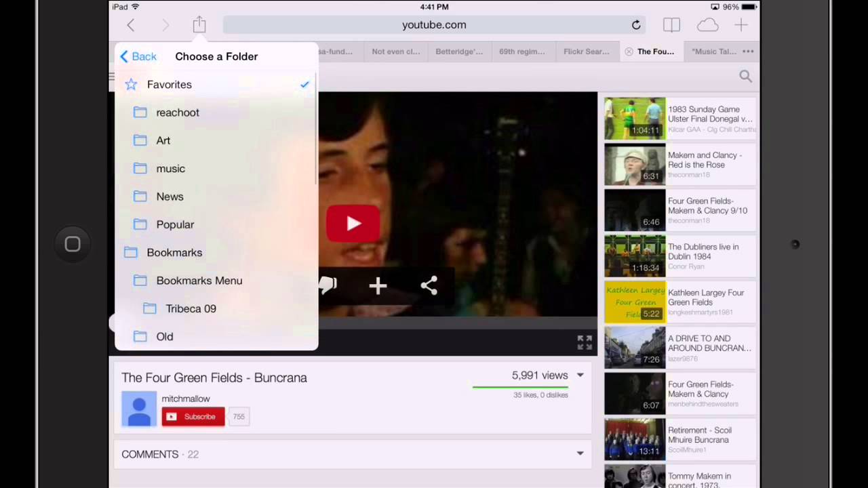Click the 755 subscriber count
Viewport: 868px width, 488px height.
point(239,417)
